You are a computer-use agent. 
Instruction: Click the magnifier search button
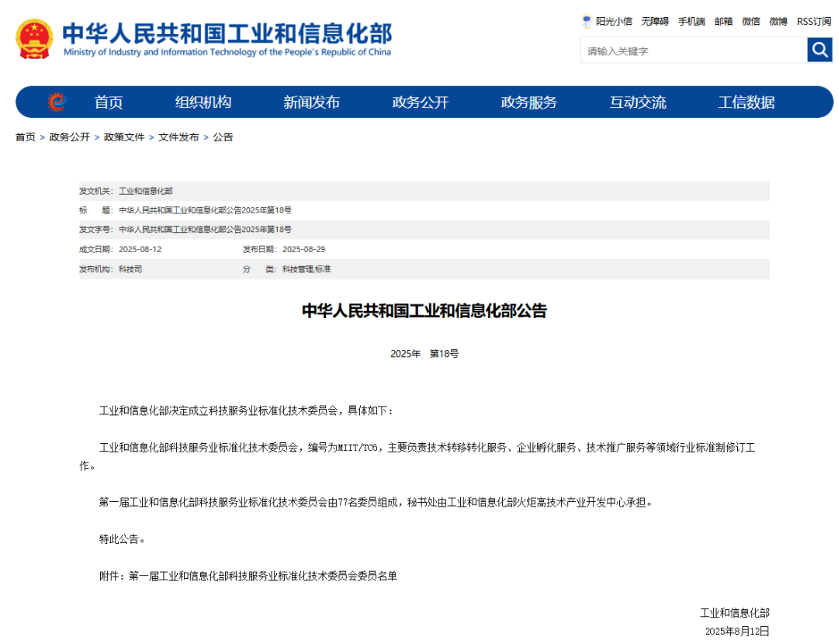click(x=820, y=50)
